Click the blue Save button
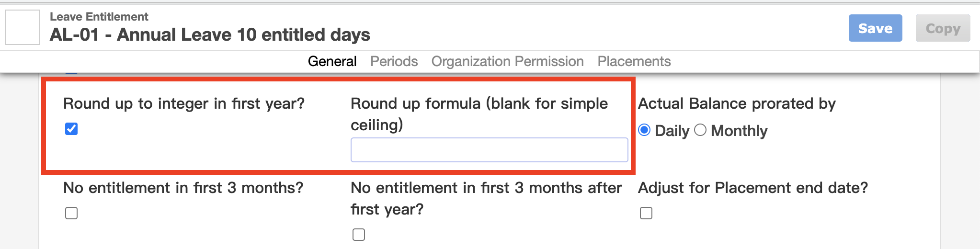 click(x=875, y=28)
